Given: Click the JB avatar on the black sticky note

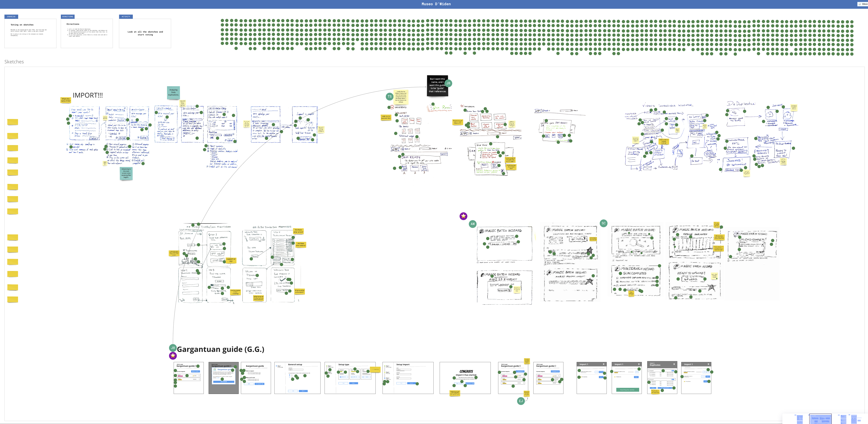Looking at the screenshot, I should [448, 83].
